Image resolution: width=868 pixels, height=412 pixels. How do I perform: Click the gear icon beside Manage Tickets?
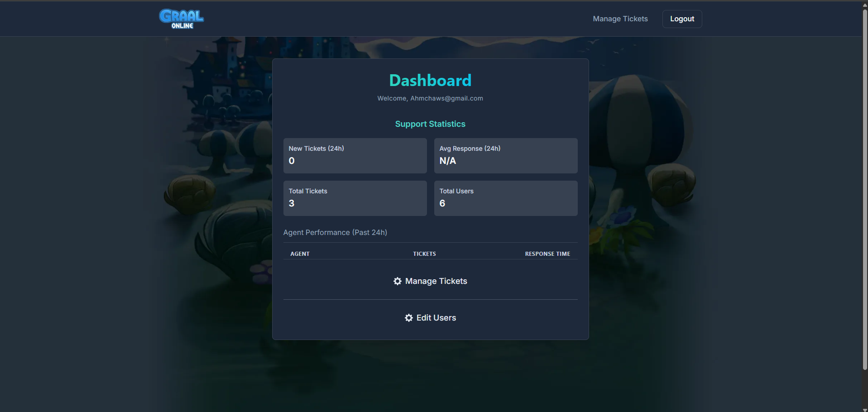coord(398,281)
